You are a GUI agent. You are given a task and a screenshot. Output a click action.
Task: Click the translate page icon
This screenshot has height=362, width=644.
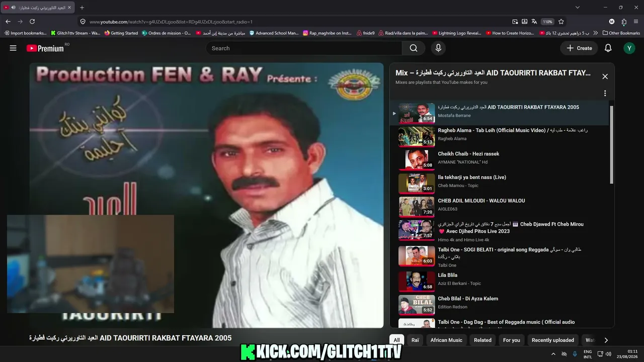click(534, 22)
